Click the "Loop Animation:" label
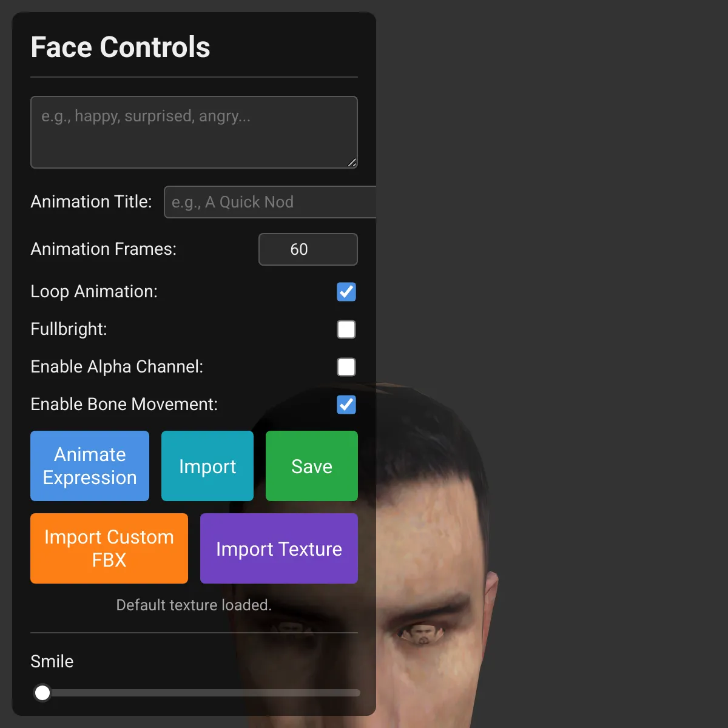Viewport: 728px width, 728px height. point(94,291)
